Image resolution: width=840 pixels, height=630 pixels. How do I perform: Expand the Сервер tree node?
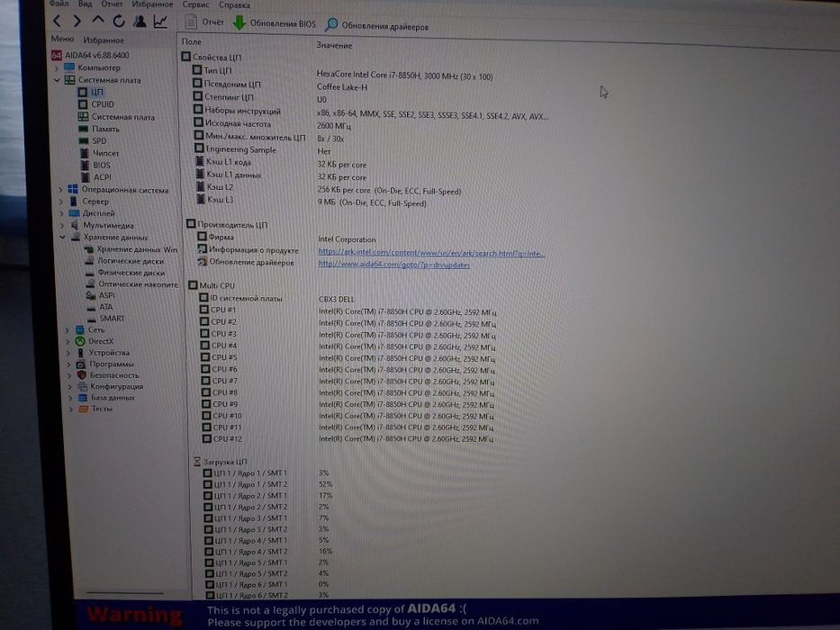coord(61,202)
